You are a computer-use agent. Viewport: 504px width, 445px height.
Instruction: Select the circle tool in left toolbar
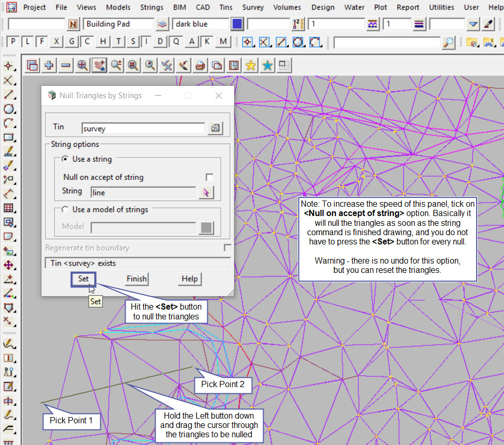coord(8,109)
